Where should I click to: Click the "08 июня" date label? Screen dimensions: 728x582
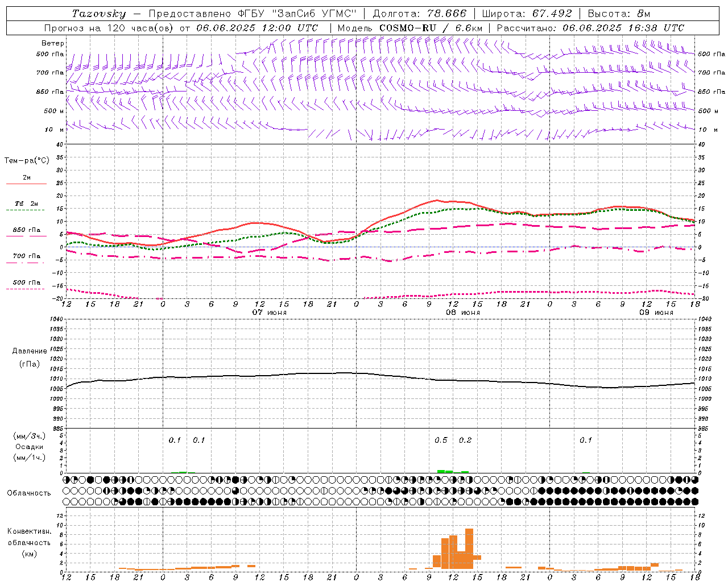[463, 313]
